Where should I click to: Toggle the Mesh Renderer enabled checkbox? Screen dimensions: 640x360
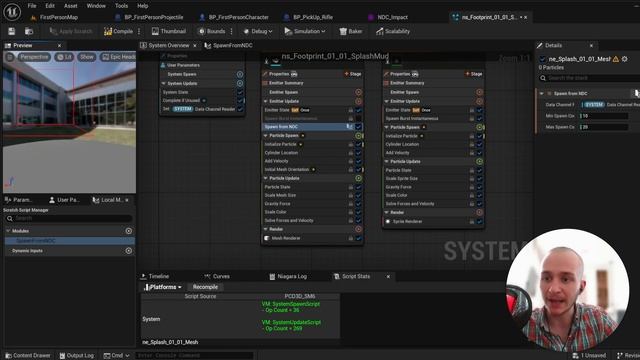[x=358, y=238]
